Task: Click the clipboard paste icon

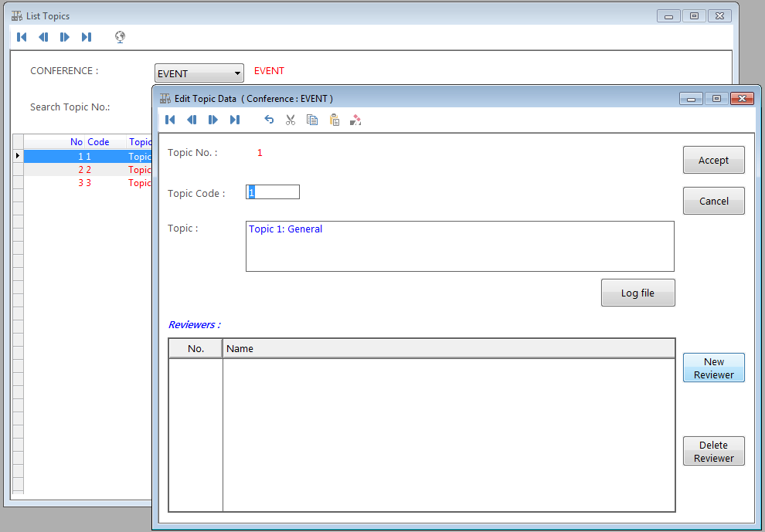Action: 334,120
